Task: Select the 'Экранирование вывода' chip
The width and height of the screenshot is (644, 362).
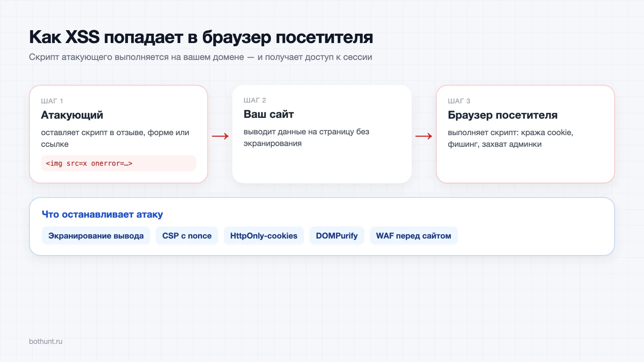Action: [96, 236]
